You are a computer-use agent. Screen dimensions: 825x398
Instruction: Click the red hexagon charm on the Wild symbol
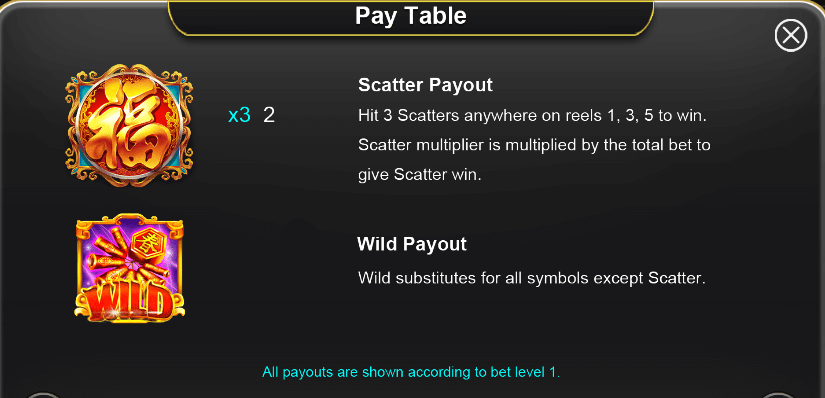[x=149, y=243]
